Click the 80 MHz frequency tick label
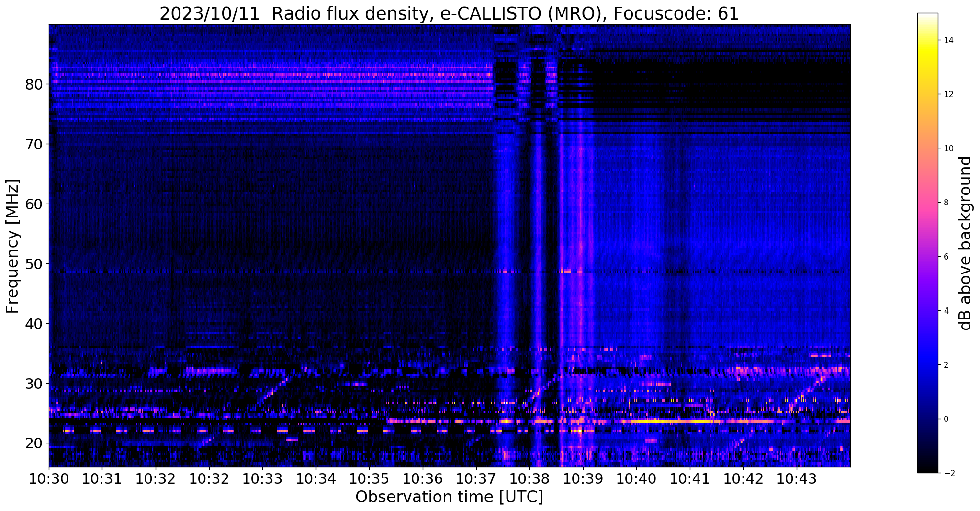The width and height of the screenshot is (980, 511). pos(34,84)
